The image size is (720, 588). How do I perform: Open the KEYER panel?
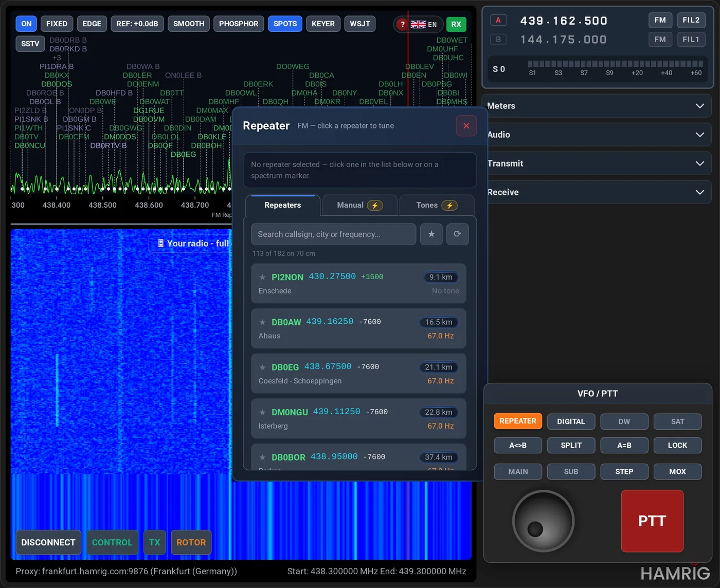pyautogui.click(x=323, y=24)
